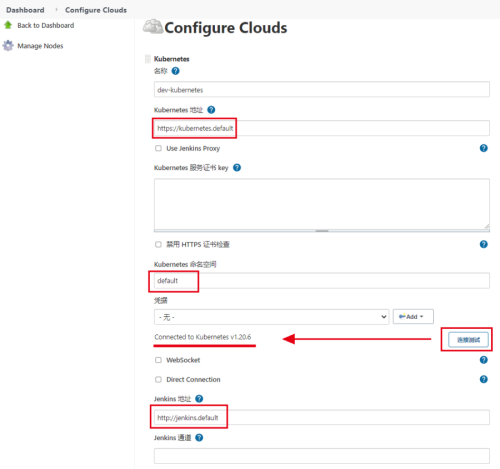Click the green Back to Dashboard arrow icon

tap(8, 25)
